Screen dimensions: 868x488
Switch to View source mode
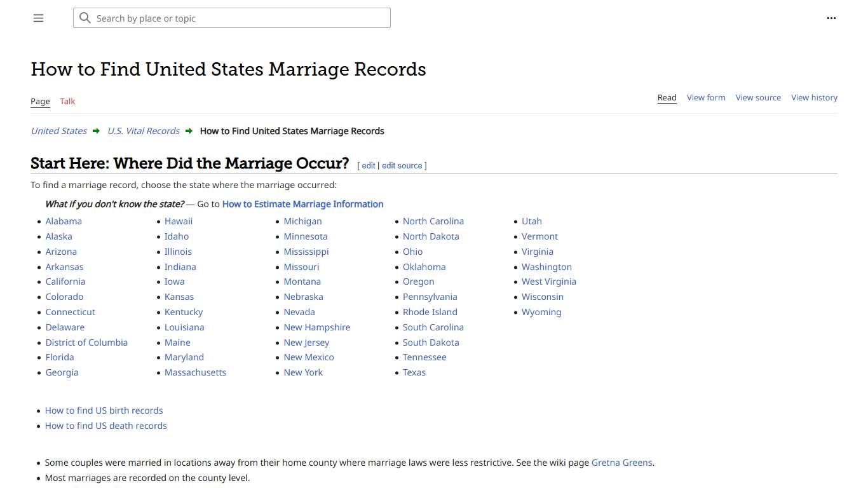click(758, 97)
